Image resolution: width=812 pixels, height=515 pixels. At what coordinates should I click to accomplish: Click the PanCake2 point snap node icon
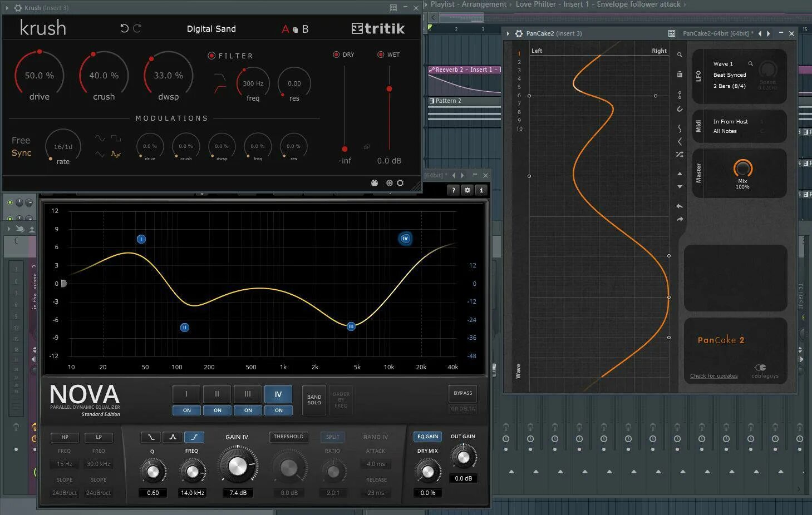(680, 95)
